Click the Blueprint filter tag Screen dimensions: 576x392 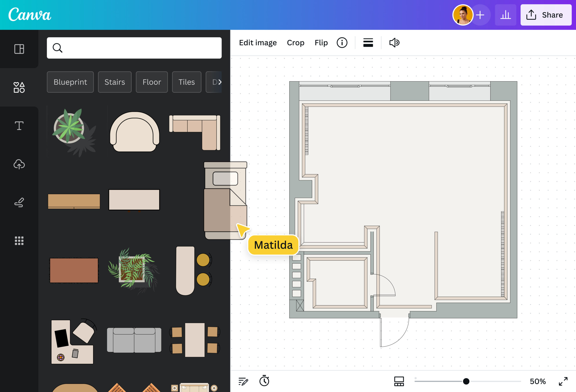pos(70,82)
